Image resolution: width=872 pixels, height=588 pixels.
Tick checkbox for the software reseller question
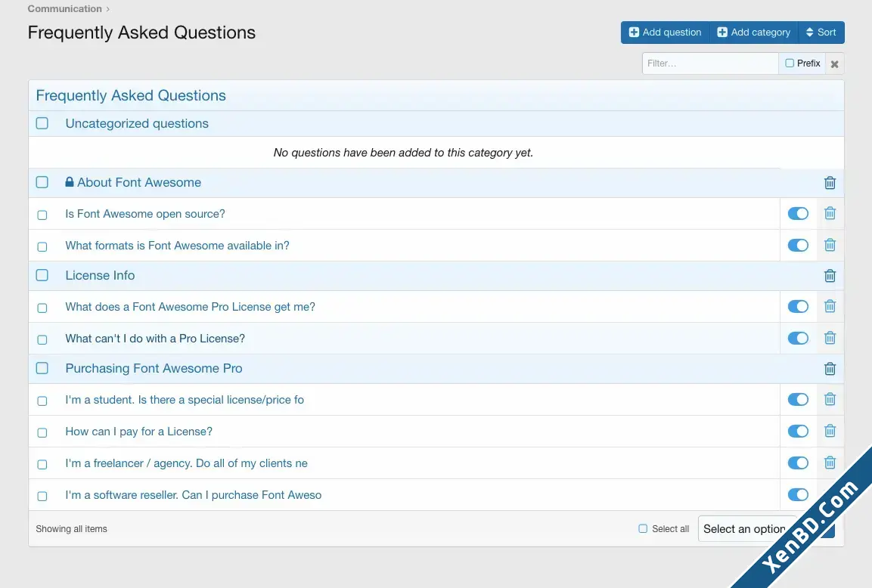click(42, 496)
